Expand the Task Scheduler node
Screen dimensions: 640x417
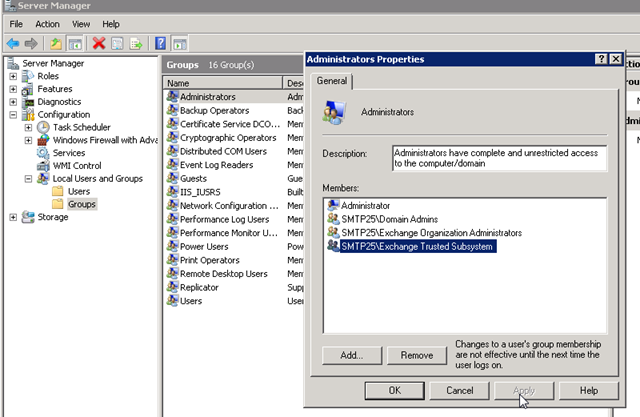pos(28,127)
